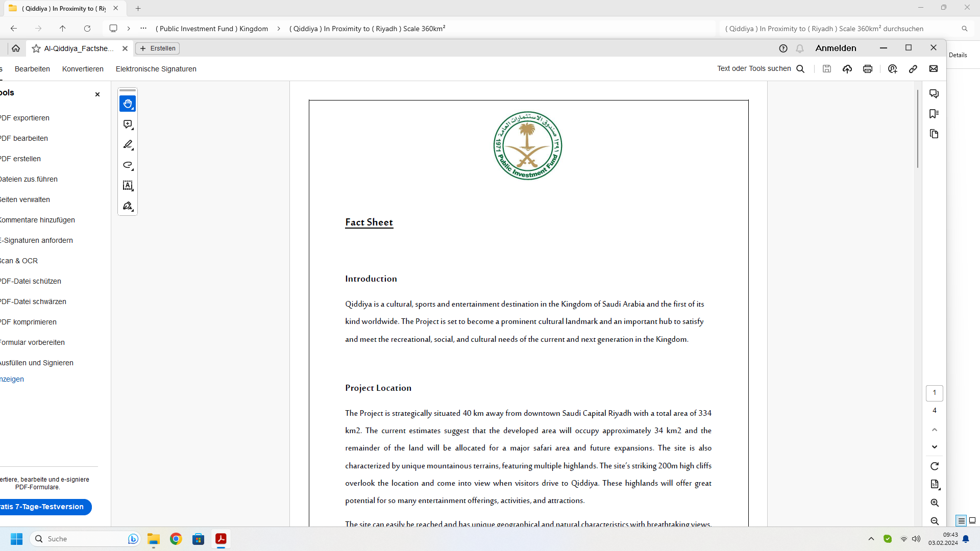This screenshot has height=551, width=980.
Task: Go to next page arrow
Action: click(x=935, y=447)
